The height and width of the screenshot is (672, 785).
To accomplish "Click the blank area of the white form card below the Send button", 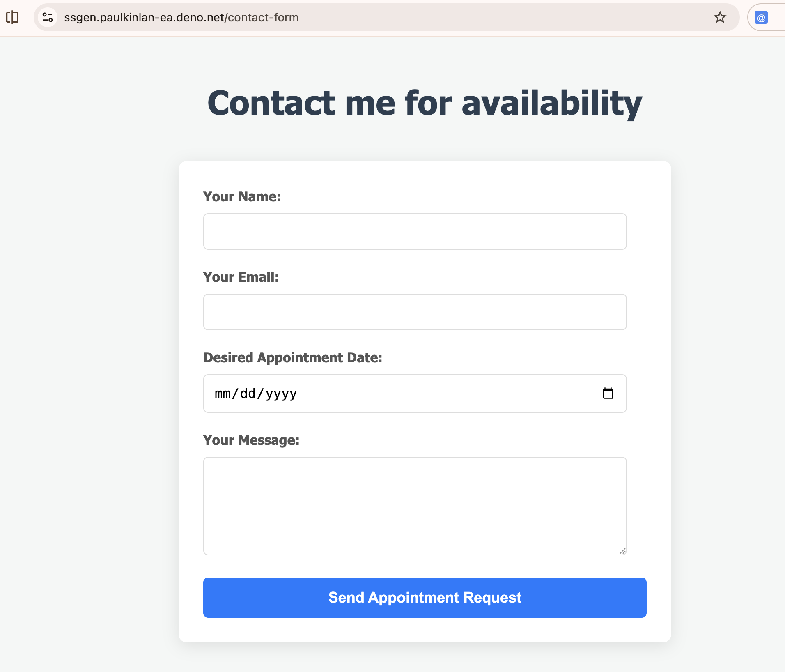I will 425,631.
